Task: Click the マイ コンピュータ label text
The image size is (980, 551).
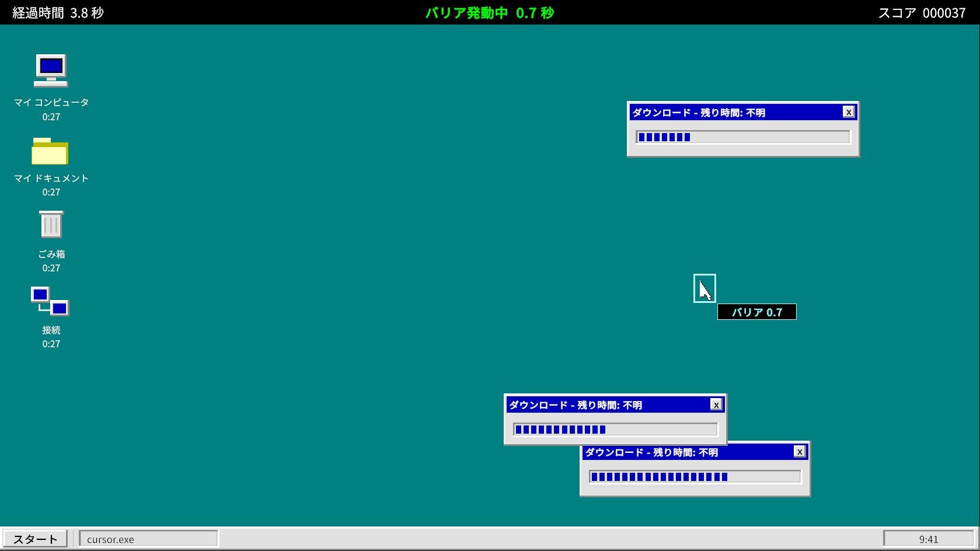Action: click(51, 102)
